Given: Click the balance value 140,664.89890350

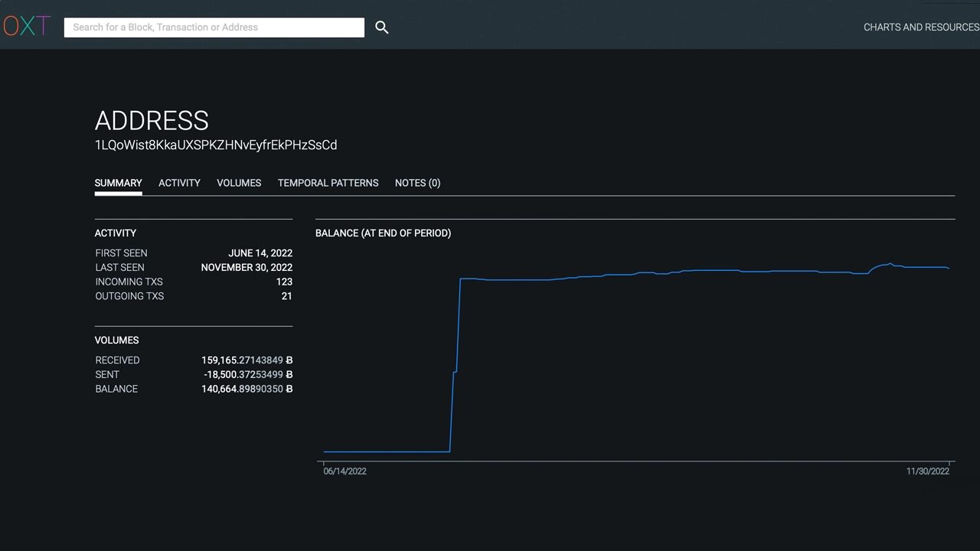Looking at the screenshot, I should tap(247, 389).
